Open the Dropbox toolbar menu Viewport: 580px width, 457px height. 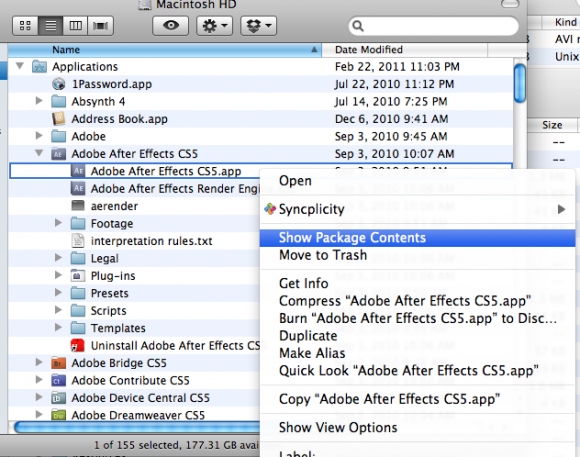259,26
